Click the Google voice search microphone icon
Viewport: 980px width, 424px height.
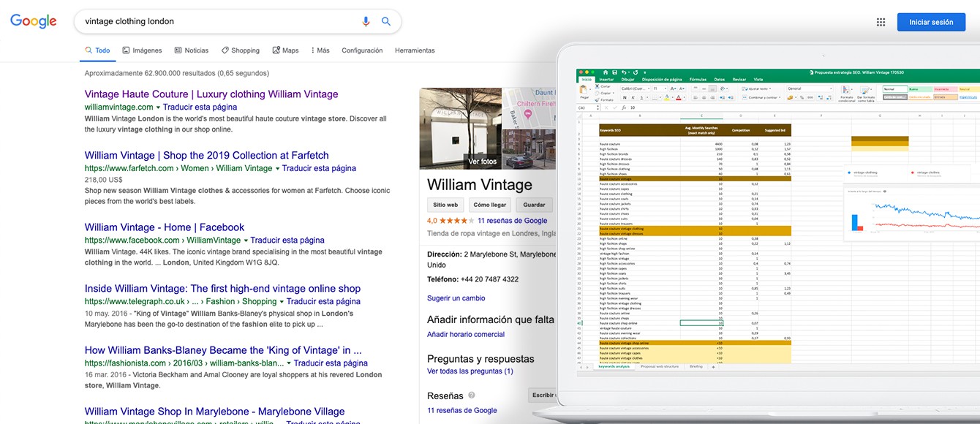(366, 22)
